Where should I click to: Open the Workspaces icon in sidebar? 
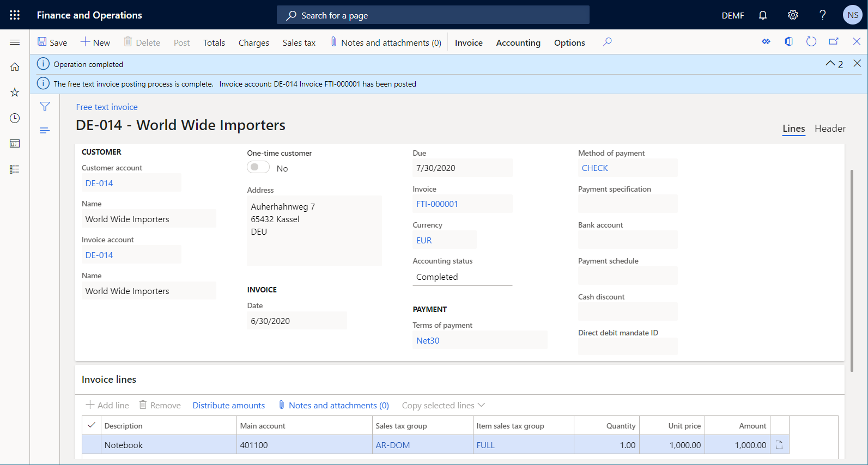pos(15,144)
